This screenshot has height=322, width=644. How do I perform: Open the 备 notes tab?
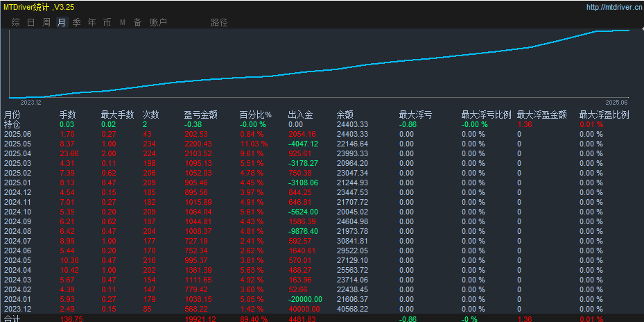pos(137,23)
